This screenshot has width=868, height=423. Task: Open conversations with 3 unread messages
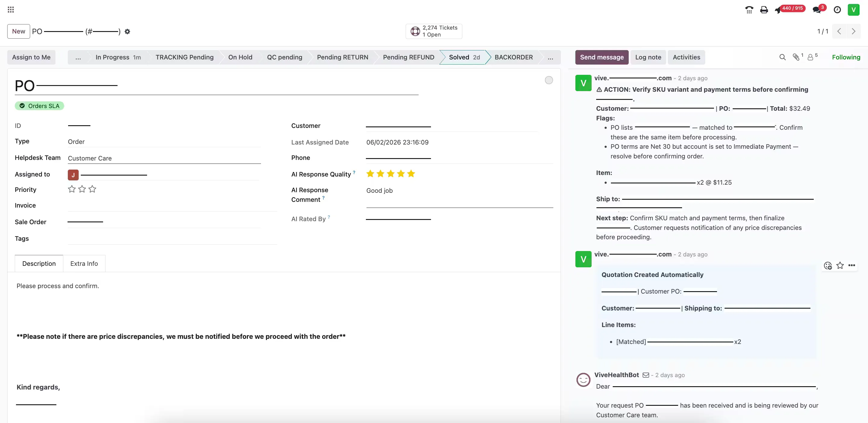point(819,9)
